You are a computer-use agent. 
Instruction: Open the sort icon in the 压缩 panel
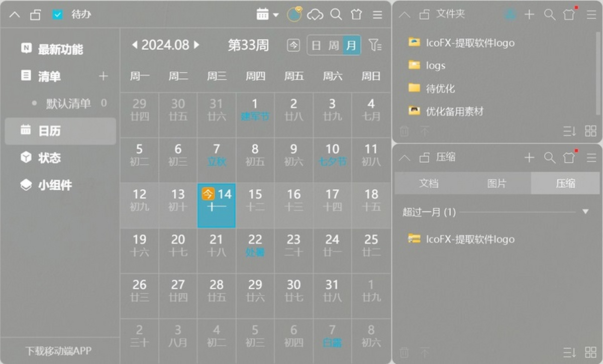pyautogui.click(x=569, y=352)
